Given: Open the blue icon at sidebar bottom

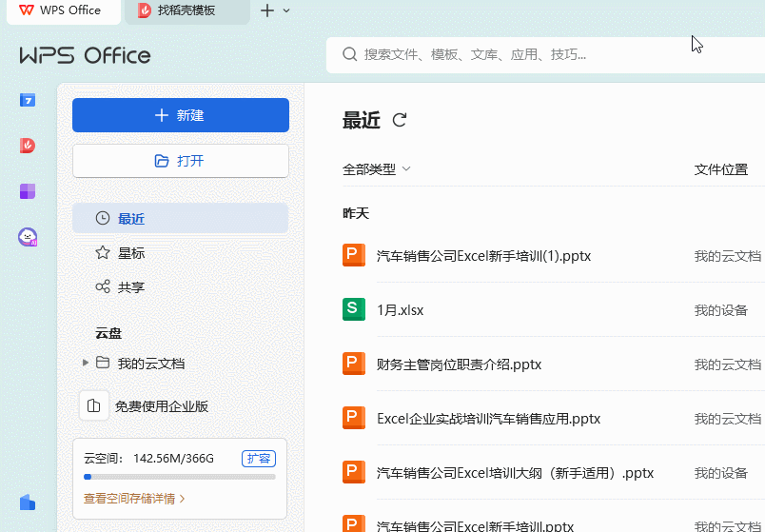Looking at the screenshot, I should tap(28, 502).
